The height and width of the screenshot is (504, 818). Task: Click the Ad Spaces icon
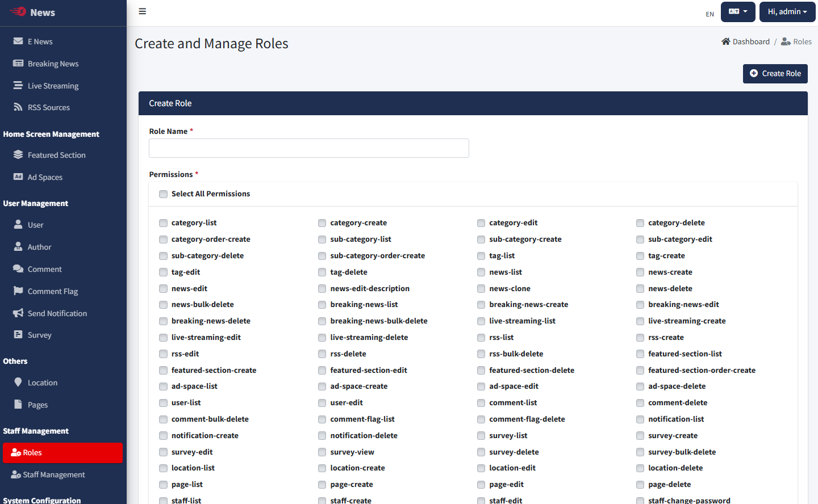click(x=18, y=177)
